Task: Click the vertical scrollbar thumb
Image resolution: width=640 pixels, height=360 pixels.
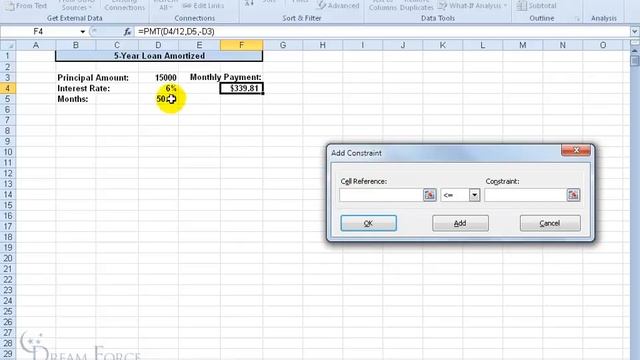Action: 635,60
